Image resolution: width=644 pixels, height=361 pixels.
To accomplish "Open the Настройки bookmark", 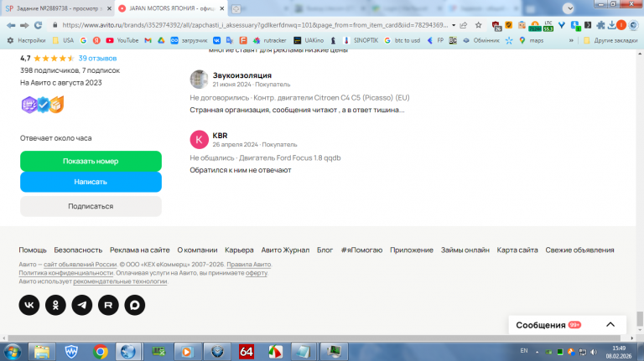I will (x=27, y=40).
